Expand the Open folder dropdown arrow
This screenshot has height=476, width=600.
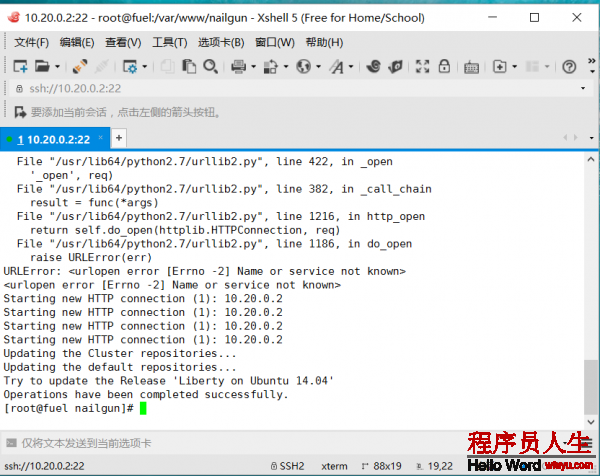[x=57, y=67]
